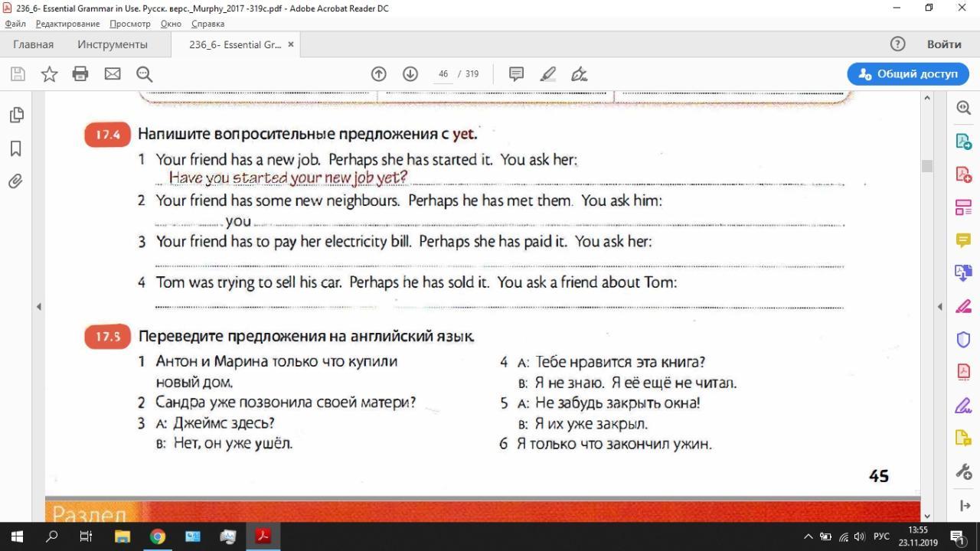Click the Общий доступ button
Viewport: 980px width, 551px height.
(908, 74)
